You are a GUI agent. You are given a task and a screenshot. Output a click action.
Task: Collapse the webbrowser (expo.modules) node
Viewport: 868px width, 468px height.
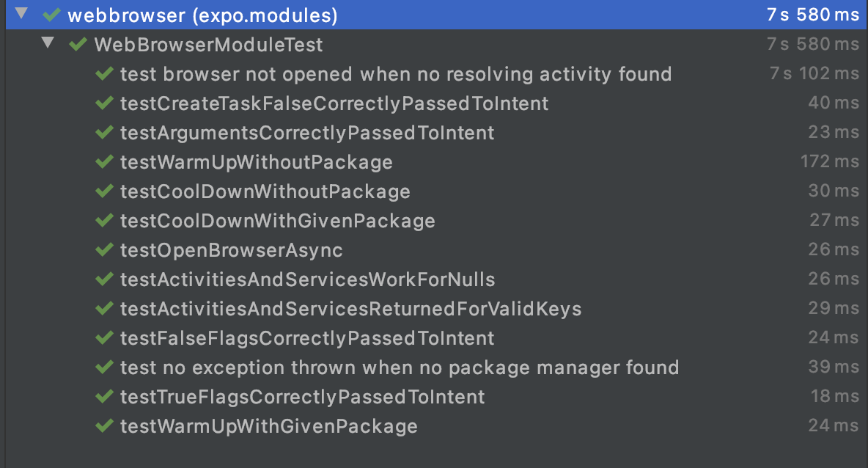(22, 13)
